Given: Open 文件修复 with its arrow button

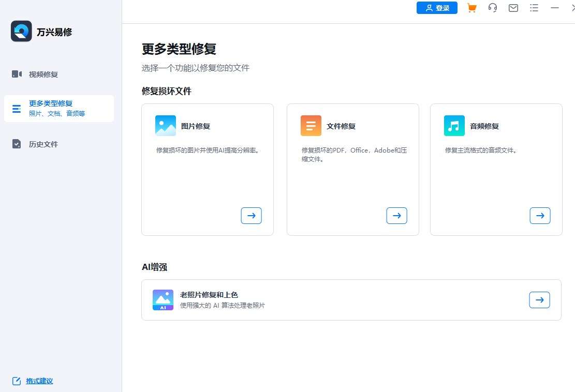Looking at the screenshot, I should coord(397,216).
